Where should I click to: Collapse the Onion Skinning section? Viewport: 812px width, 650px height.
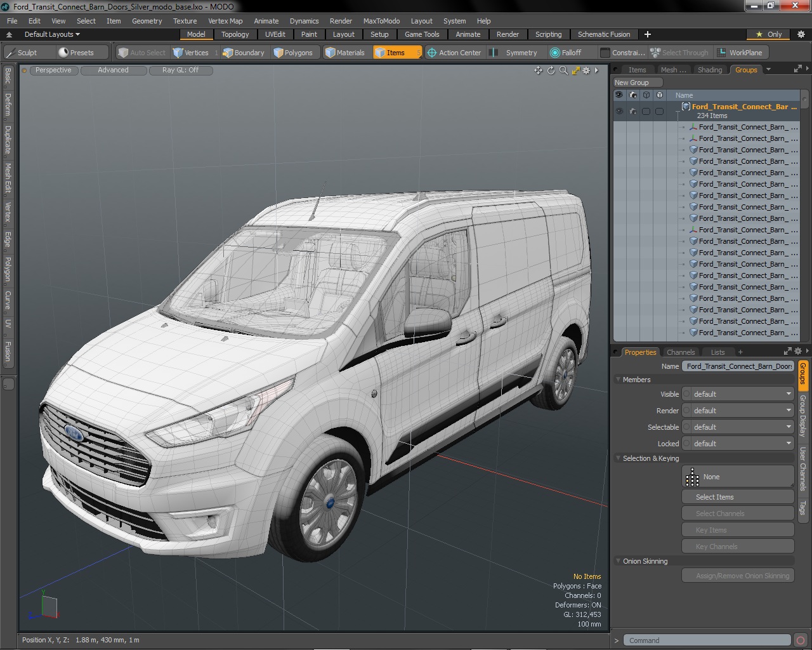click(619, 561)
